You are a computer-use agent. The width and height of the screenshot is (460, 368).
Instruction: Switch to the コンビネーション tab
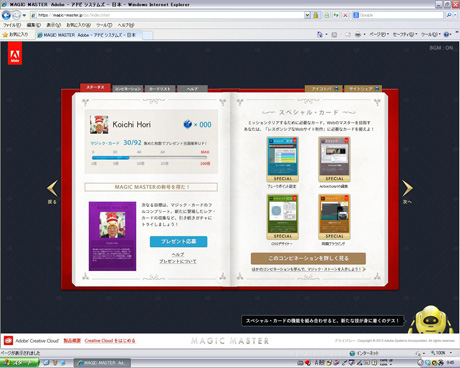[x=128, y=89]
